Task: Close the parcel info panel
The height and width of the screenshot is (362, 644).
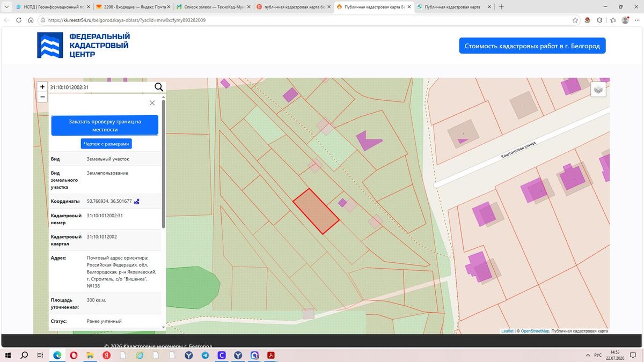Action: click(152, 103)
